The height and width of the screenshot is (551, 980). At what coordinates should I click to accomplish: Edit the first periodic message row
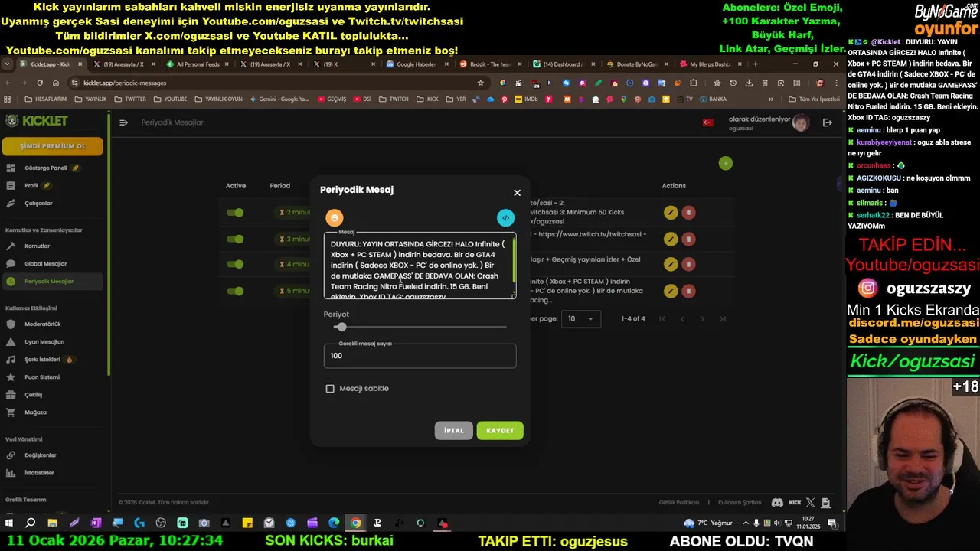[671, 213]
